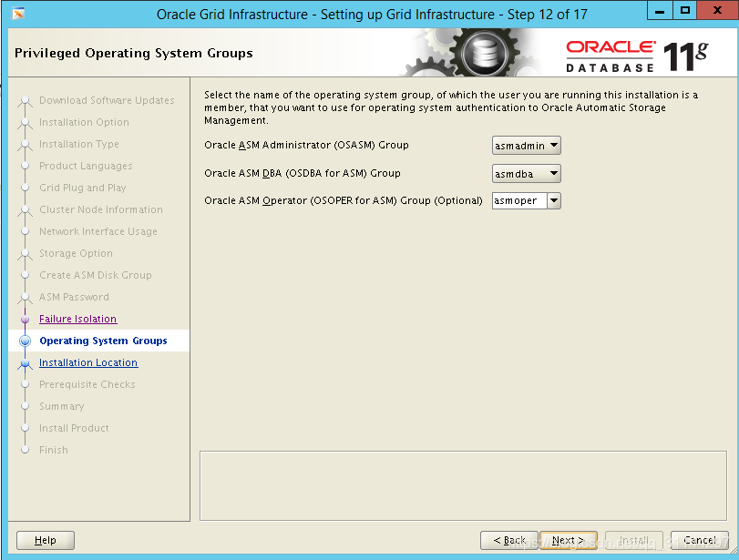Click the Cluster Node Information step text
Viewport: 739px width, 560px height.
click(101, 209)
